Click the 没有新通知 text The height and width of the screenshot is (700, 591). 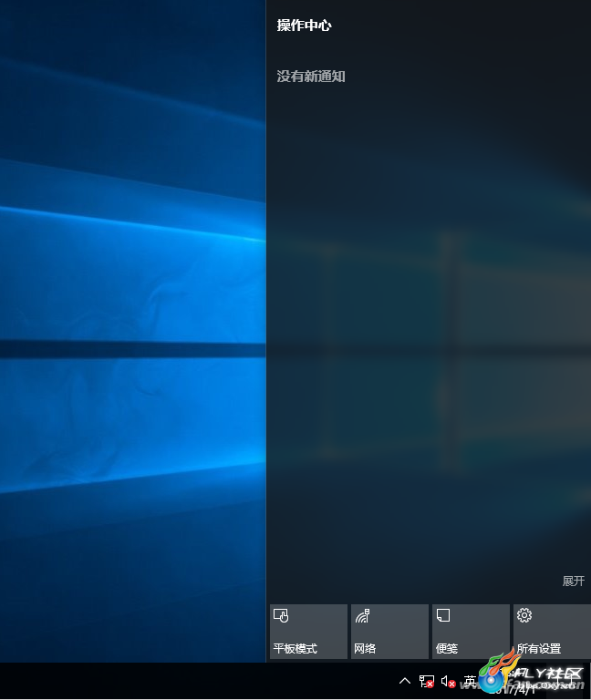pos(311,77)
